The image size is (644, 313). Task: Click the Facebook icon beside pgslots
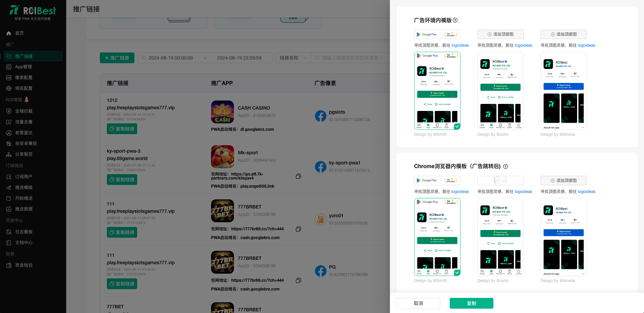click(x=321, y=116)
